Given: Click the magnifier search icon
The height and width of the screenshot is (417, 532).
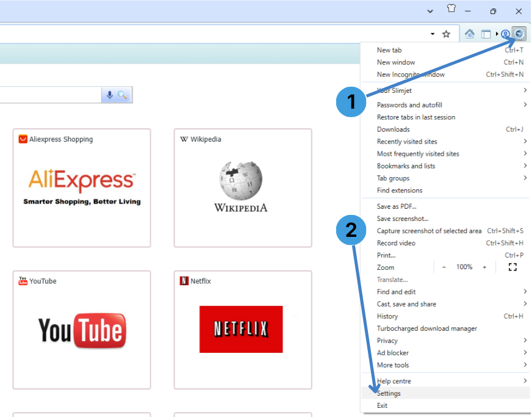Looking at the screenshot, I should pos(122,95).
